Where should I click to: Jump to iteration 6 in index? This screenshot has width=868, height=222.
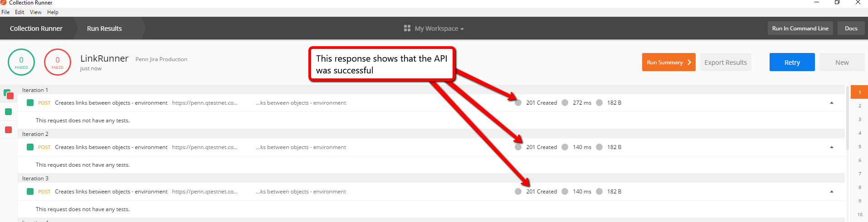pyautogui.click(x=859, y=160)
